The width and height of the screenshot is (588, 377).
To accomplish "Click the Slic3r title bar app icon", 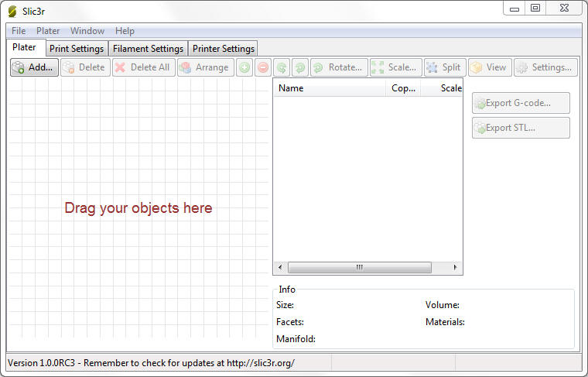I will point(12,12).
